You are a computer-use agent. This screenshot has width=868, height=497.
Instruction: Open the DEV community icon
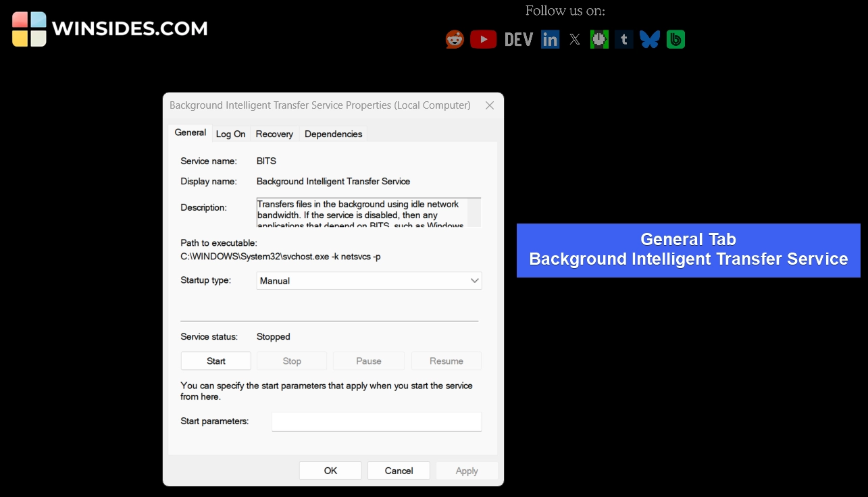point(519,40)
